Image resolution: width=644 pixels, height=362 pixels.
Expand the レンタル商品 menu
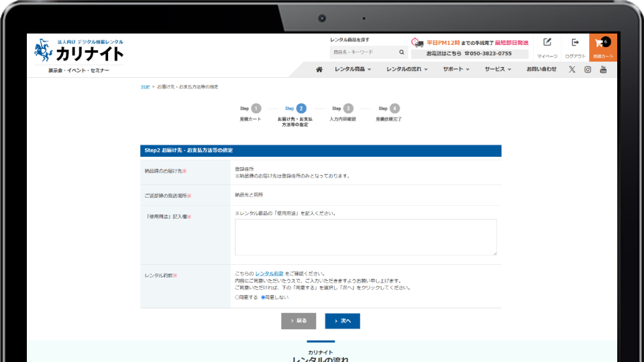pos(353,69)
